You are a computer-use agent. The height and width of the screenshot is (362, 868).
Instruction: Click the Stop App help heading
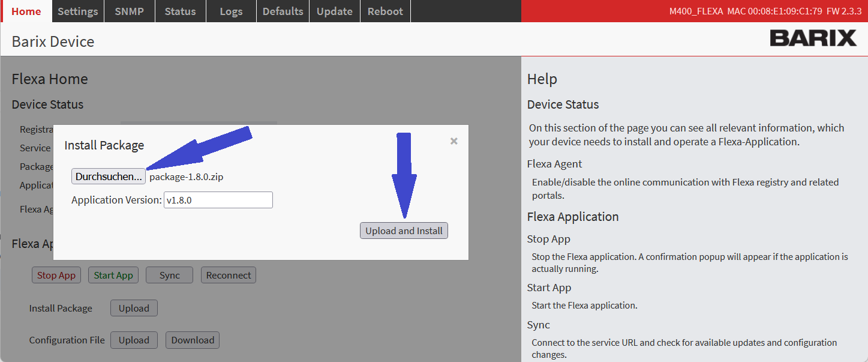549,239
